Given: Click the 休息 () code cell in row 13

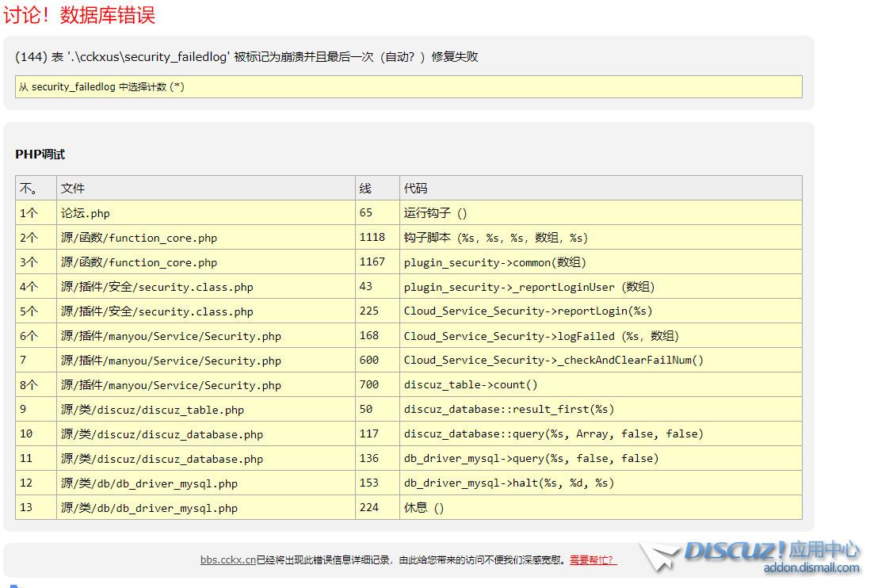Looking at the screenshot, I should (424, 508).
